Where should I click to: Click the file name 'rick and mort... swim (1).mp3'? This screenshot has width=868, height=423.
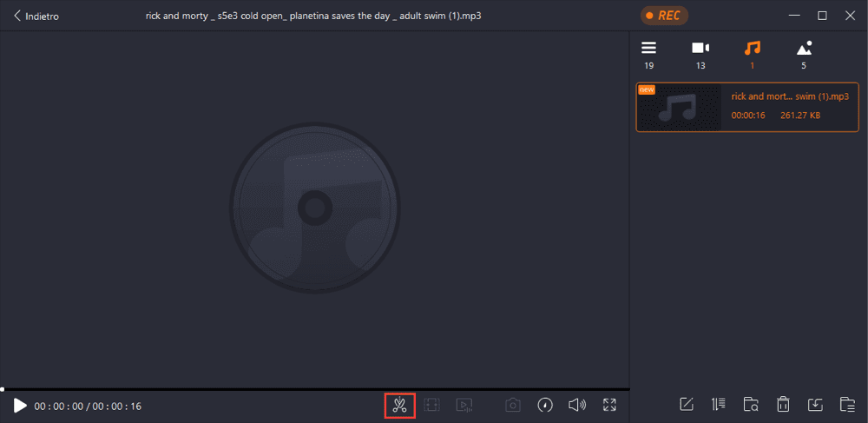click(790, 96)
